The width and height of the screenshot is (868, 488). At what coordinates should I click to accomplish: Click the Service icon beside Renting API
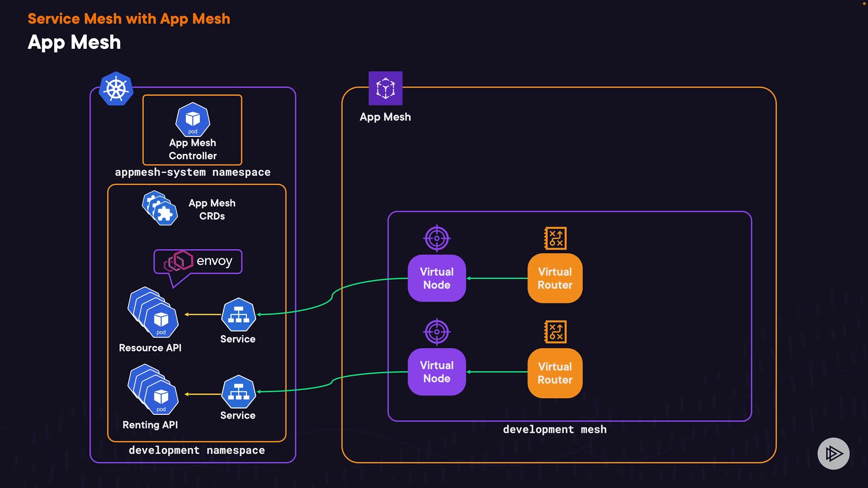[238, 392]
